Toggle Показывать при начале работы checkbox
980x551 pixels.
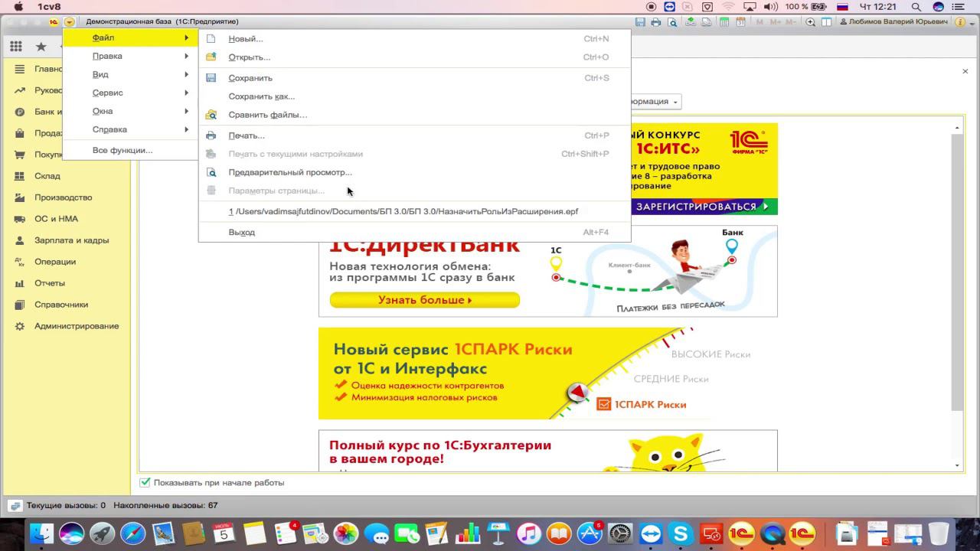[x=145, y=483]
